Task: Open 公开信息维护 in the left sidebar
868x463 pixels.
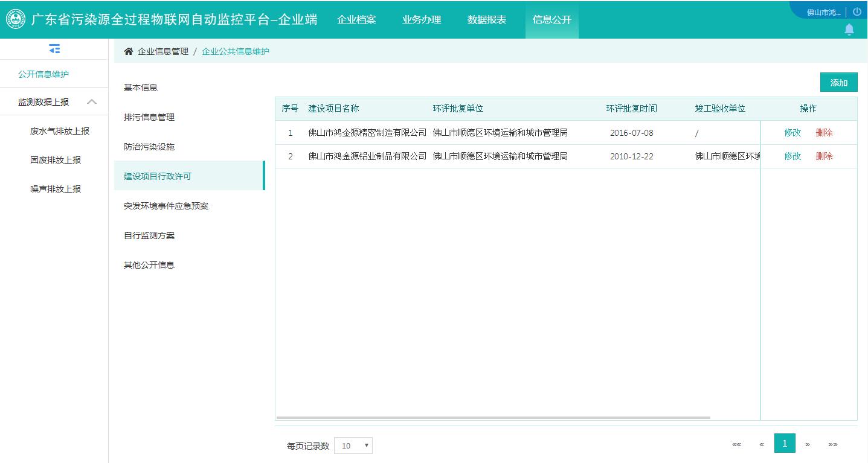Action: point(43,74)
